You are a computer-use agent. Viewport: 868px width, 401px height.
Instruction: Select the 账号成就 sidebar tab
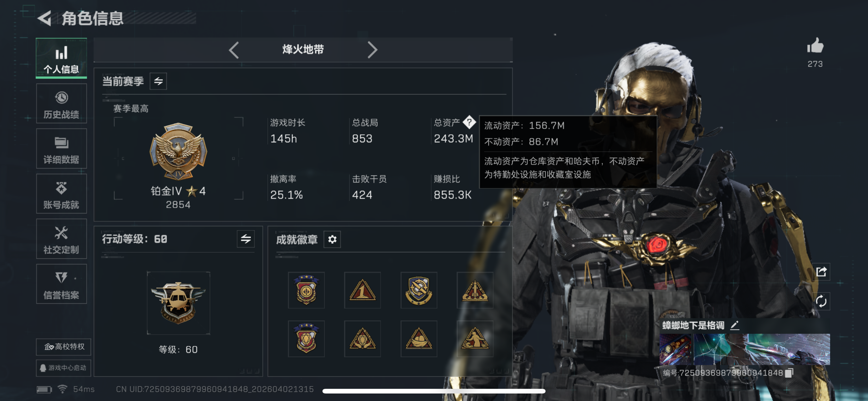(61, 194)
